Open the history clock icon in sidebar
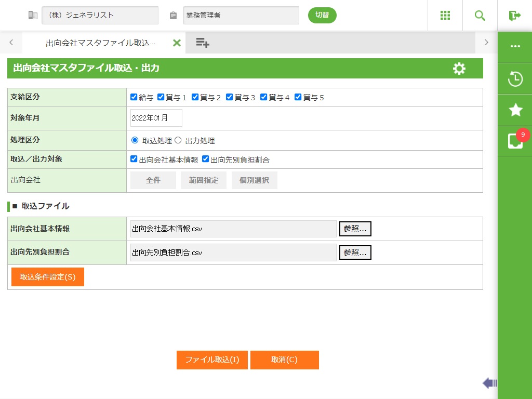 tap(515, 79)
